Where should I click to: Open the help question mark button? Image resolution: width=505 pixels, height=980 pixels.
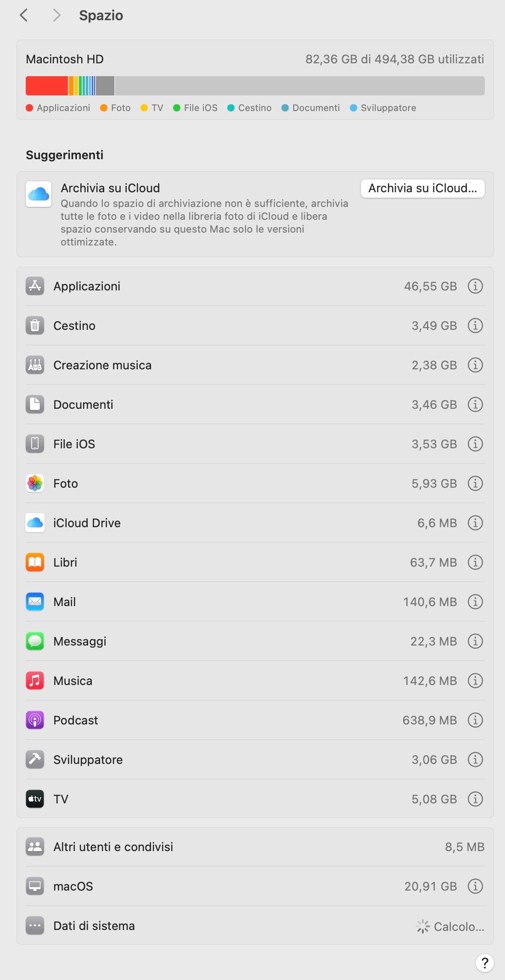click(484, 963)
